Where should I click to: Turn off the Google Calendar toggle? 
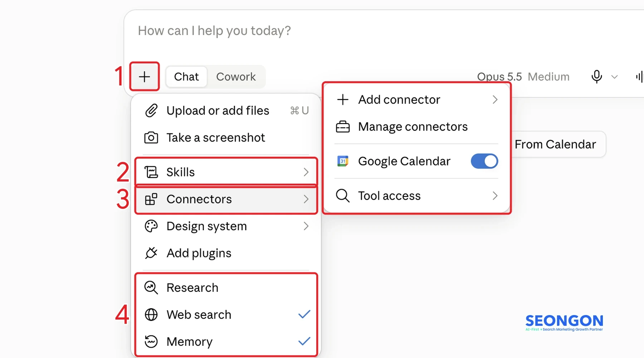point(484,161)
